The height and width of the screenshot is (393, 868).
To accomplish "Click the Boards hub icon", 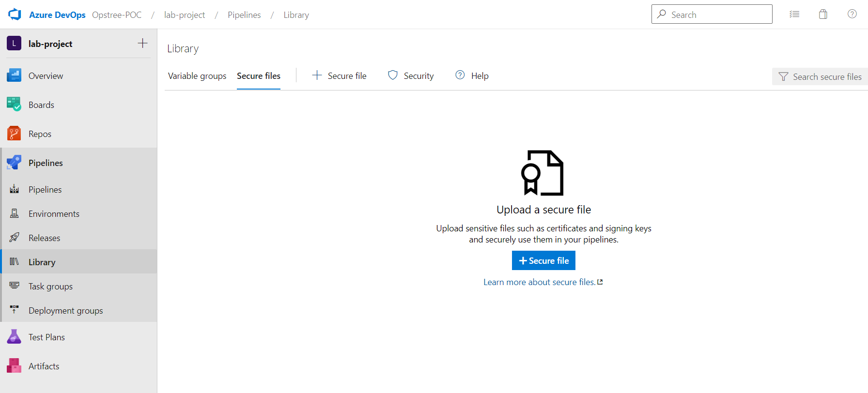I will pyautogui.click(x=14, y=105).
